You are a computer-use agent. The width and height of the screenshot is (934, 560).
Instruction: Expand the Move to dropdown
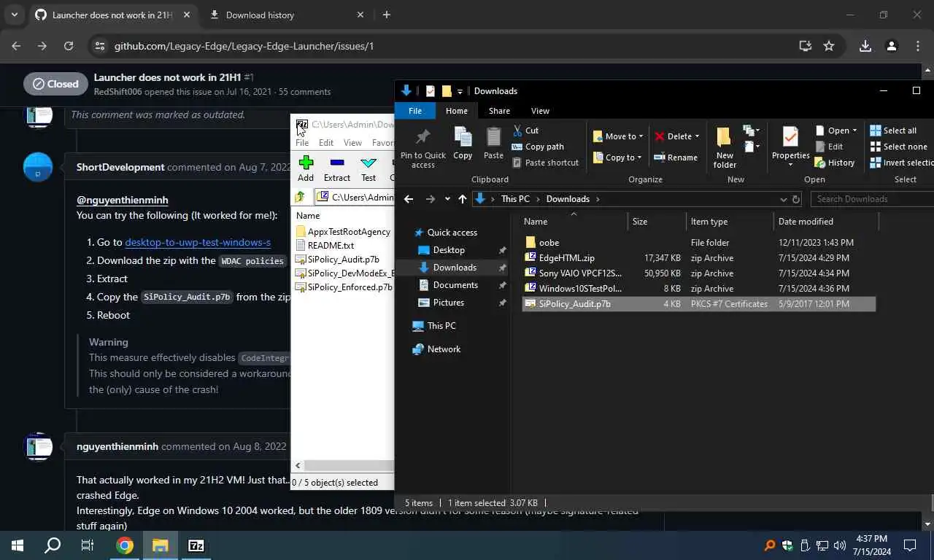pyautogui.click(x=641, y=136)
